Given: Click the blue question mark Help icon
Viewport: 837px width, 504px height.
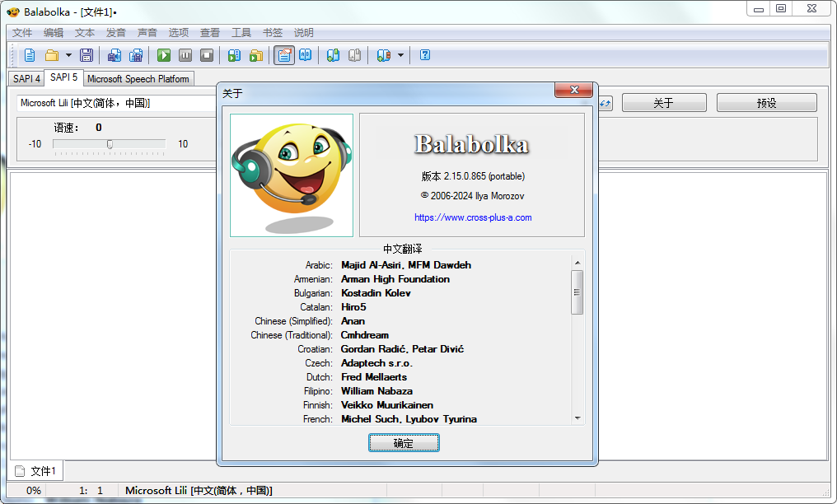Looking at the screenshot, I should 425,55.
